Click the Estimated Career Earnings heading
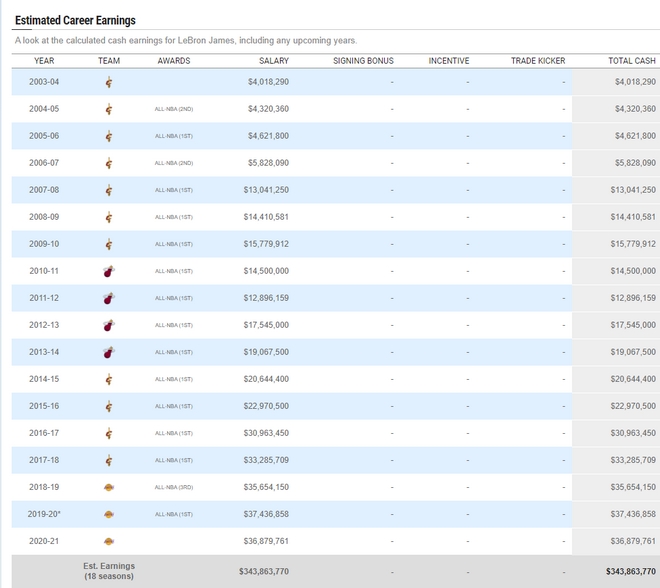The image size is (660, 588). click(75, 20)
